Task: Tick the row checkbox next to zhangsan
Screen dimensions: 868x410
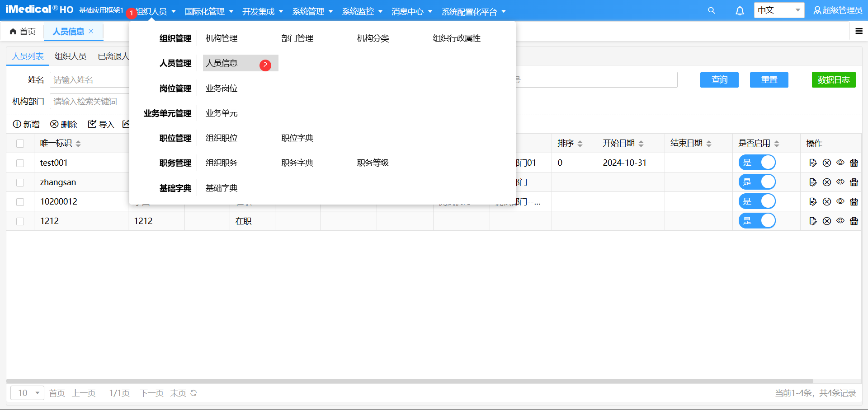Action: click(x=20, y=182)
